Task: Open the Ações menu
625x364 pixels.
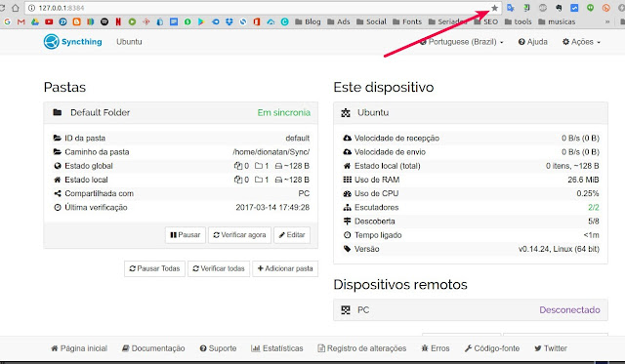Action: click(x=581, y=41)
